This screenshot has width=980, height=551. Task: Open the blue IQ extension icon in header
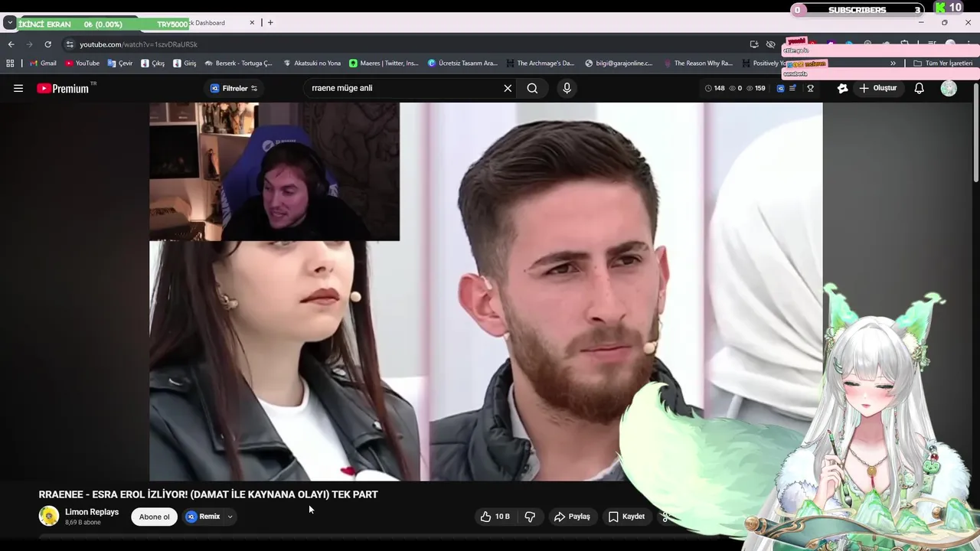click(780, 88)
